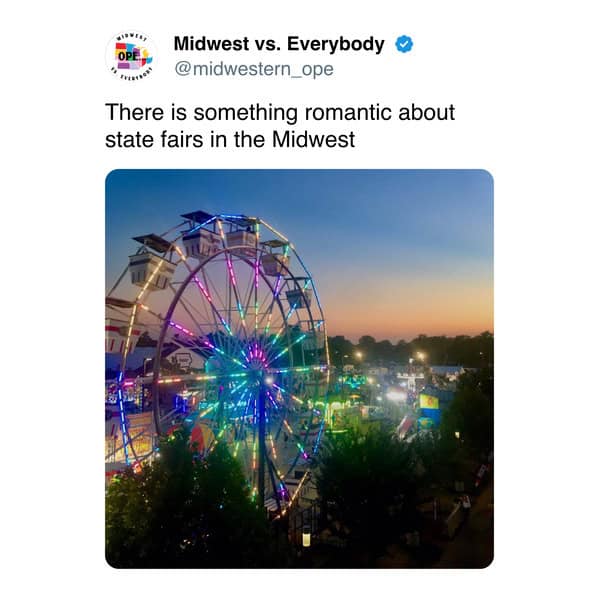Click the bright white streetlight in the fairground

[x=396, y=396]
